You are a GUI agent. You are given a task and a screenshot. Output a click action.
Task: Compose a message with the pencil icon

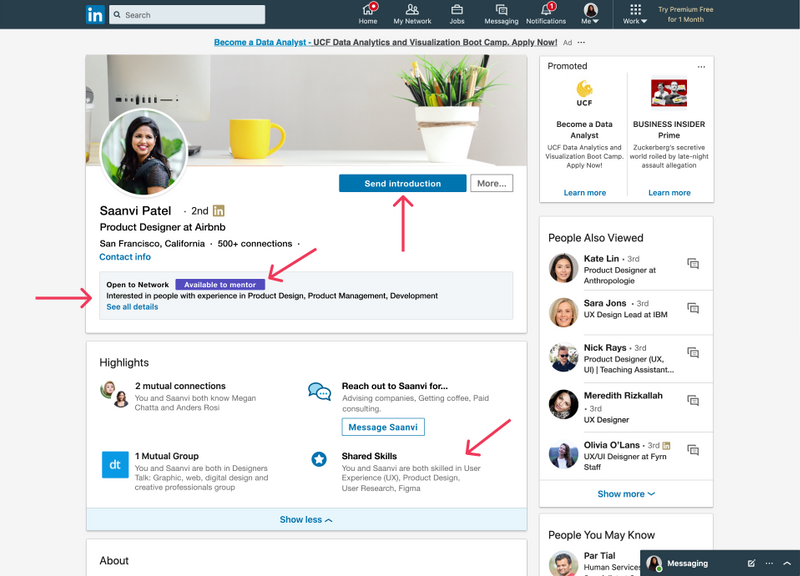tap(752, 563)
